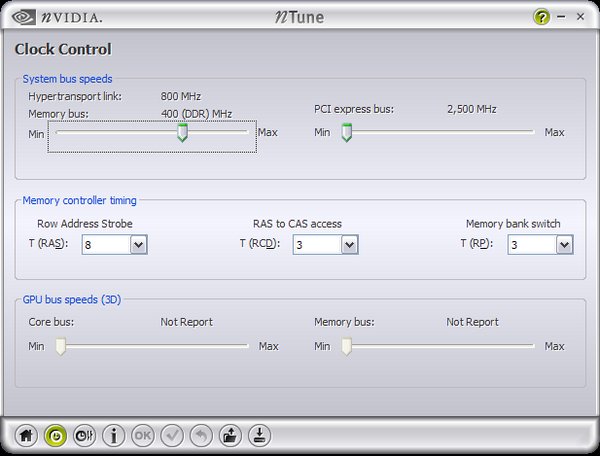Viewport: 600px width, 456px height.
Task: Load profile with the open folder icon
Action: pos(230,435)
